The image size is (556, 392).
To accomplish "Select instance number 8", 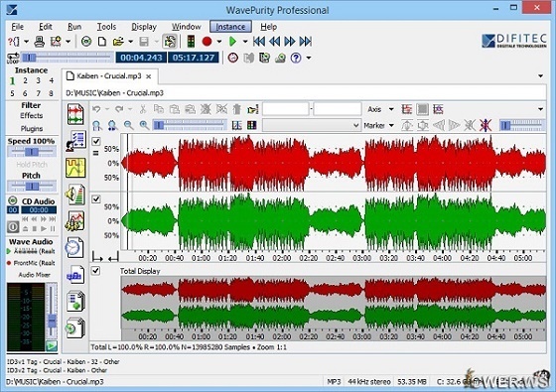I will tap(51, 93).
